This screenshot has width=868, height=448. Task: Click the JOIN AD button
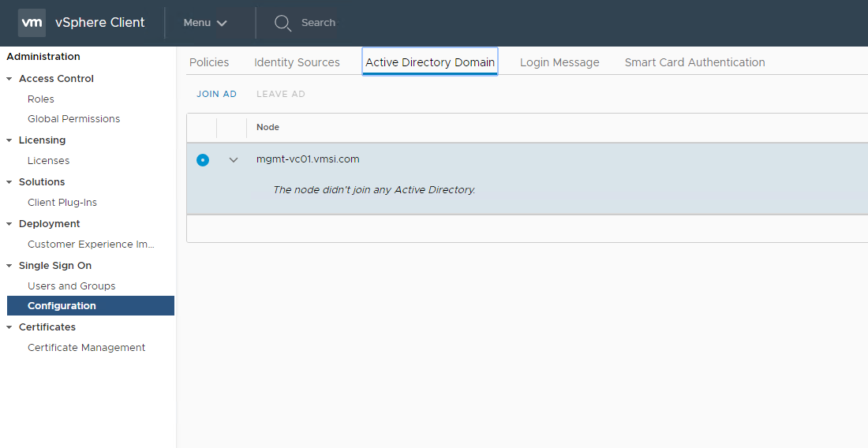tap(216, 94)
